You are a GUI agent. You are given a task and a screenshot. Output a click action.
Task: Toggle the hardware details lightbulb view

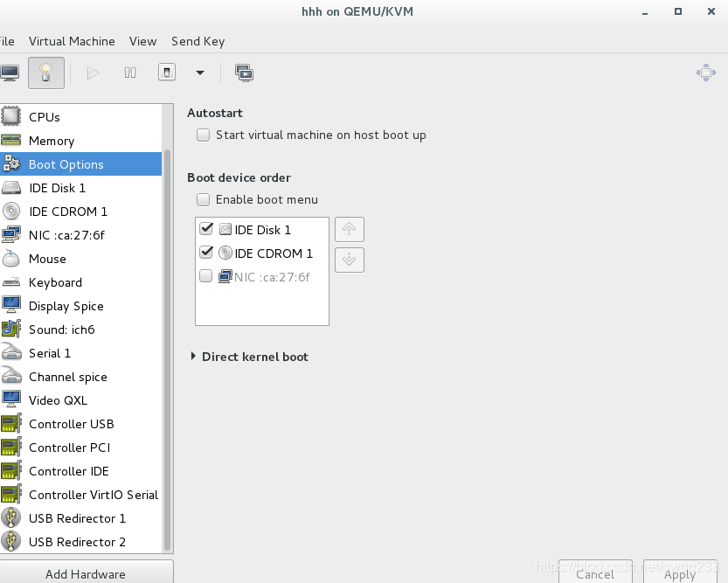(x=46, y=73)
